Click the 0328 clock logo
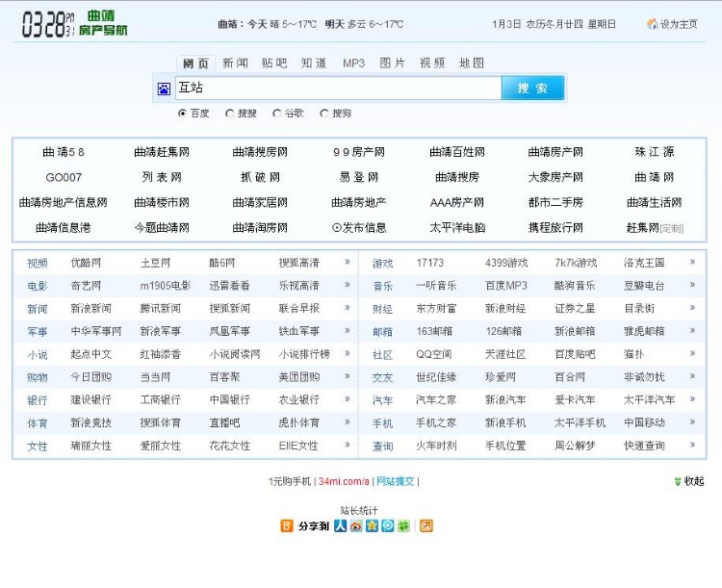Viewport: 722px width, 588px height. (x=47, y=24)
